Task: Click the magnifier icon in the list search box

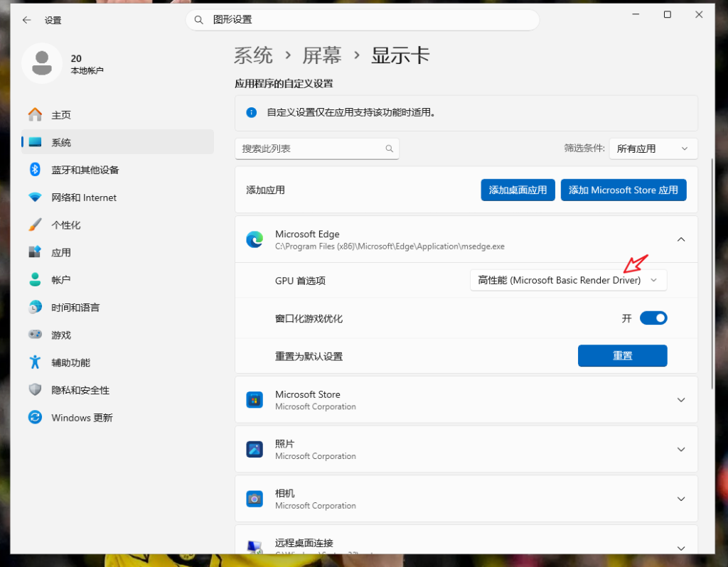Action: (389, 148)
